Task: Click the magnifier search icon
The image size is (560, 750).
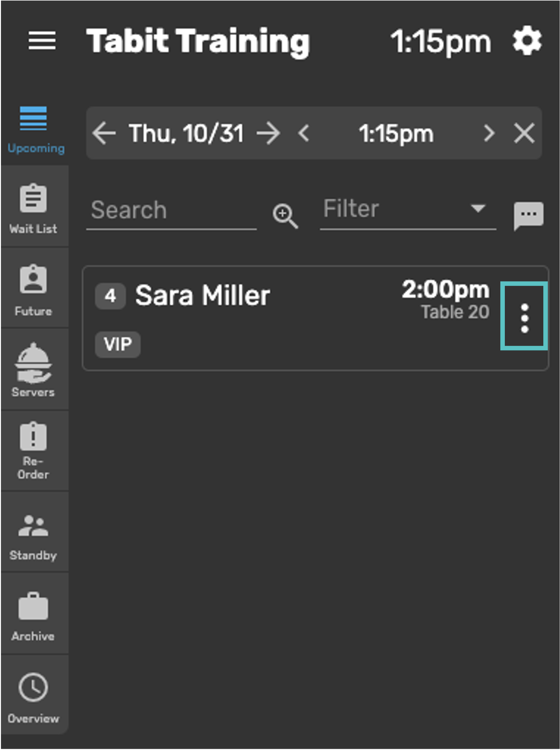Action: pyautogui.click(x=285, y=215)
